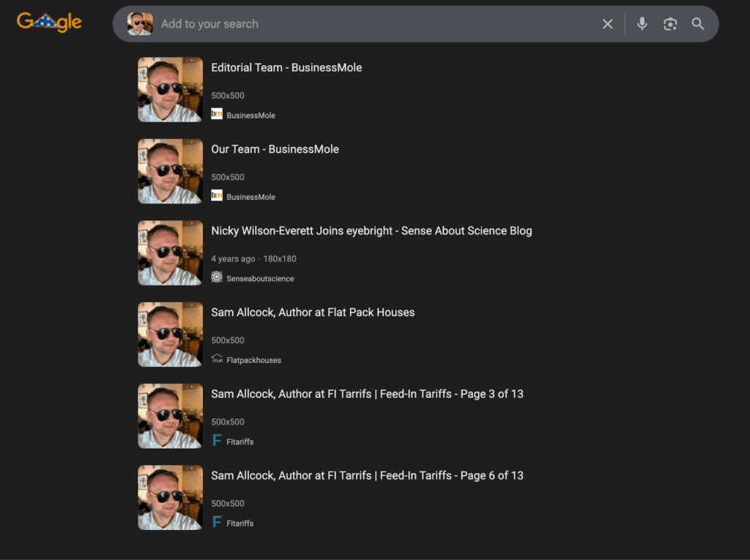Open FI Tarrifs 'Page 3 of 13' result
Viewport: 750px width, 560px height.
click(x=368, y=394)
